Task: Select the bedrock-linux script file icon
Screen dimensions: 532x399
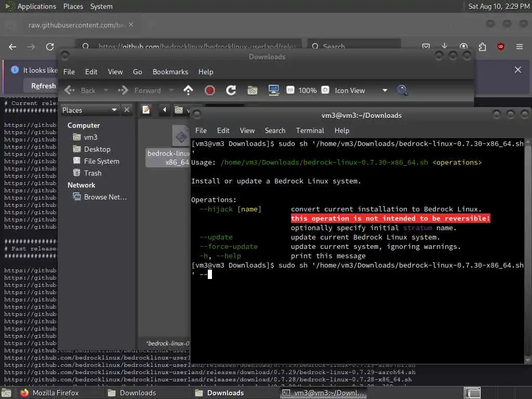Action: click(181, 136)
